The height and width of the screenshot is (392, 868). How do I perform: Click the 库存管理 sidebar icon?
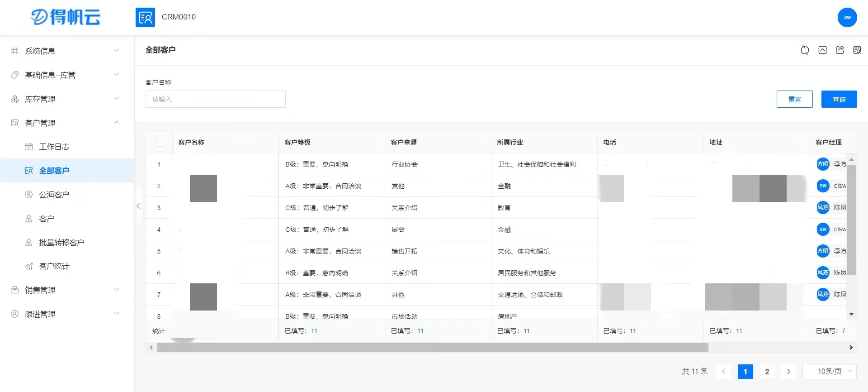[14, 99]
